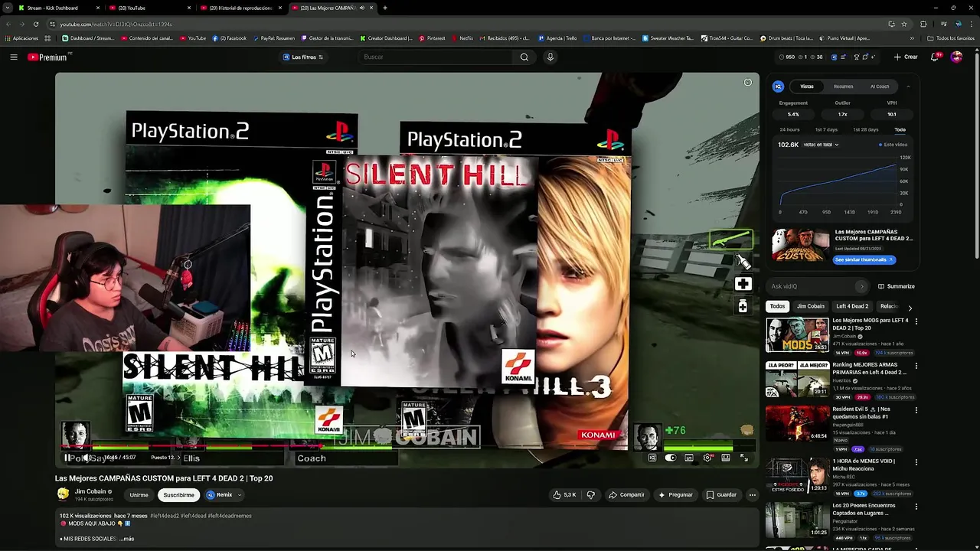Switch to Historial de reproducciones browser tab

[x=241, y=8]
